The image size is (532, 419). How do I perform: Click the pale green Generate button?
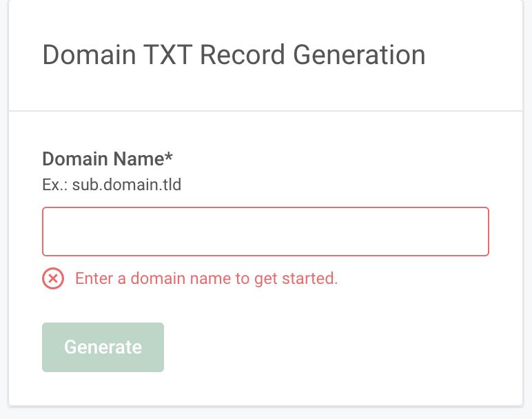pos(103,347)
